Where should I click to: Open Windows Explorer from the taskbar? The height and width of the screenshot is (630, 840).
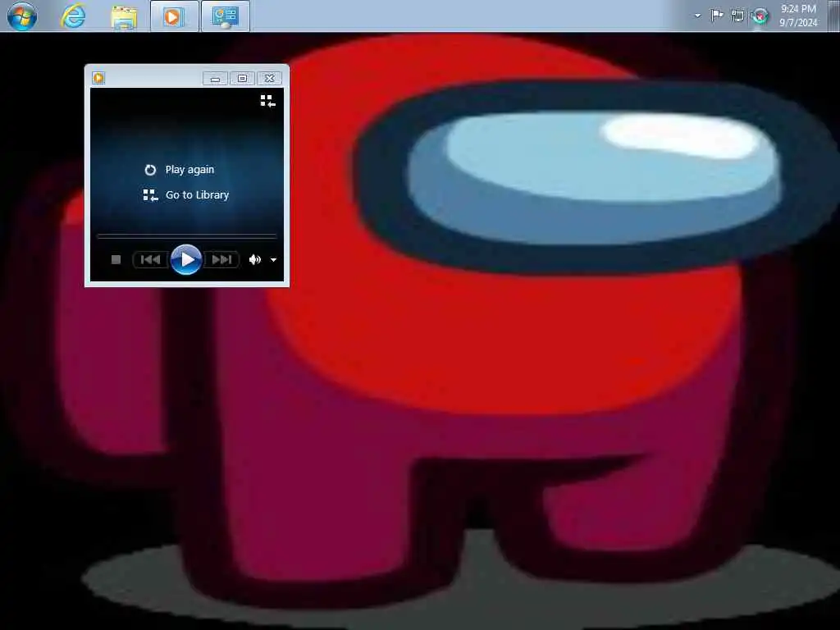124,16
